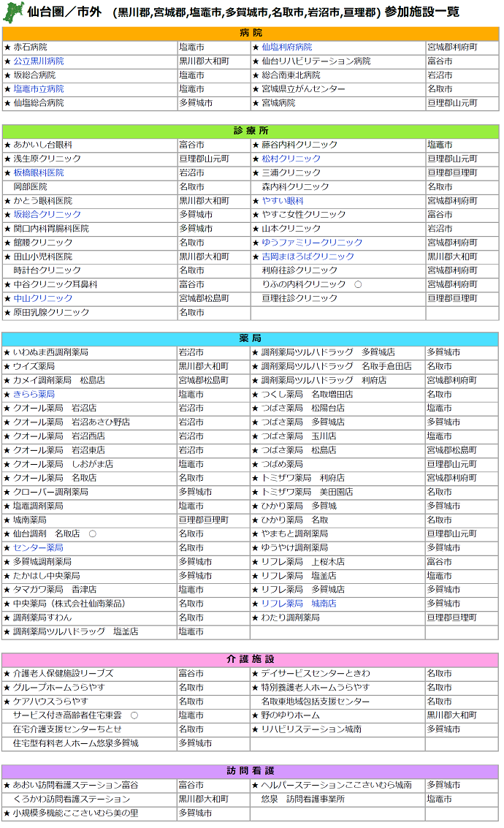Open the 中山クリニック link
This screenshot has height=828, width=504.
point(43,298)
